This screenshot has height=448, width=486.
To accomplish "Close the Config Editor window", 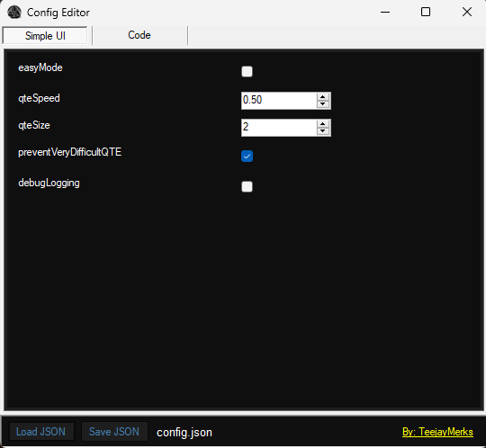I will click(x=467, y=13).
